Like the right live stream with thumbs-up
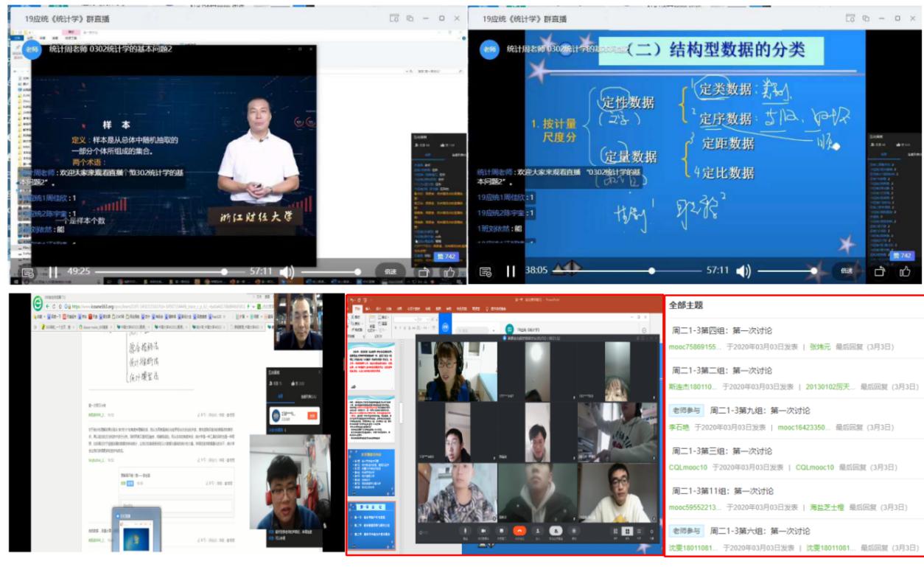The height and width of the screenshot is (567, 924). pos(905,271)
